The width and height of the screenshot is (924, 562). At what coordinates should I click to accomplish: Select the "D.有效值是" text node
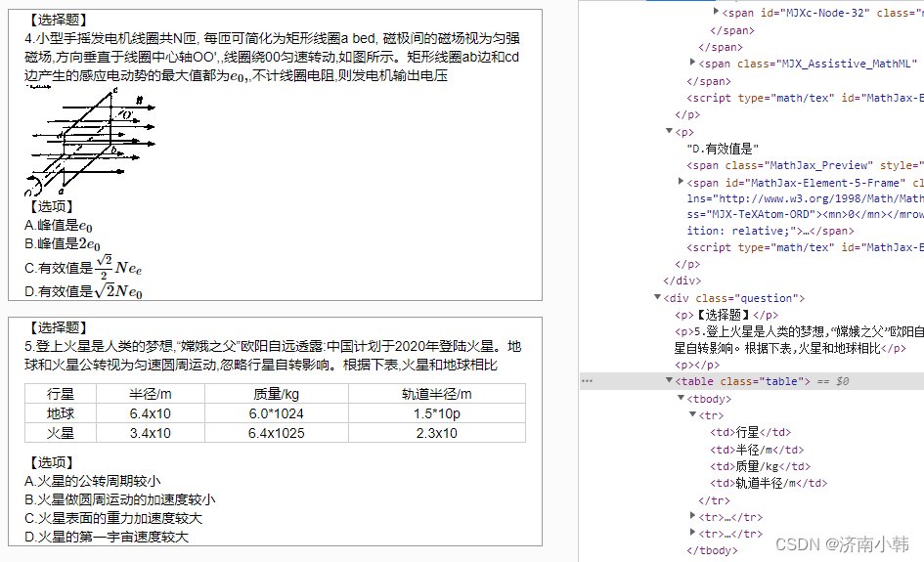(723, 149)
